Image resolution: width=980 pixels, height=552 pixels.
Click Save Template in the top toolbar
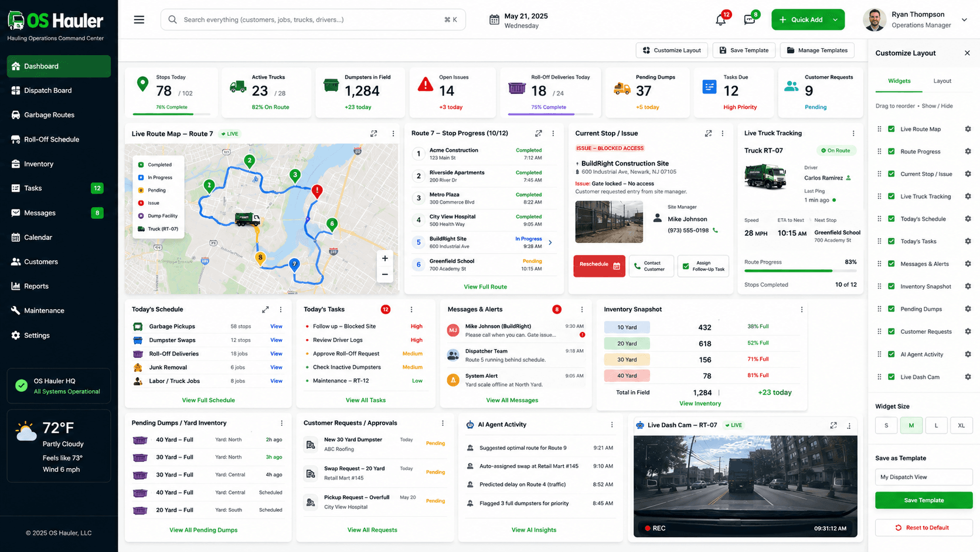click(744, 50)
